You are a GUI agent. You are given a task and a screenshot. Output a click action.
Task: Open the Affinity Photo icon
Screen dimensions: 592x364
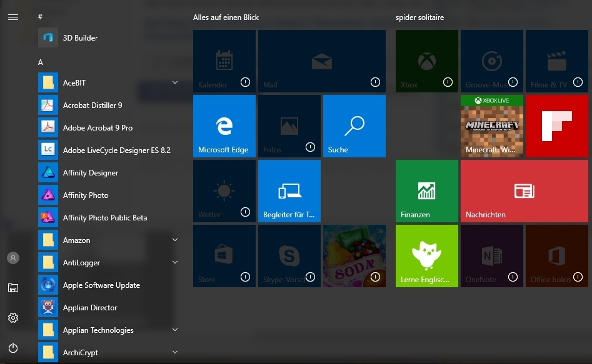click(x=48, y=195)
